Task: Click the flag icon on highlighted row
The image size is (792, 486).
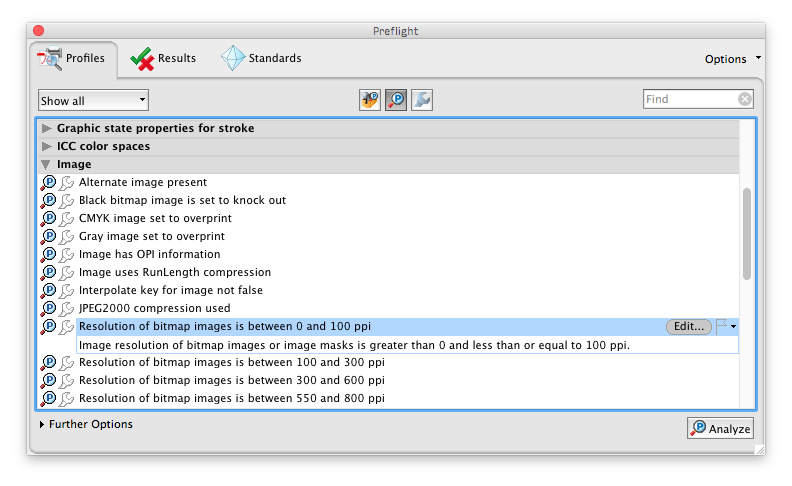Action: pyautogui.click(x=722, y=326)
